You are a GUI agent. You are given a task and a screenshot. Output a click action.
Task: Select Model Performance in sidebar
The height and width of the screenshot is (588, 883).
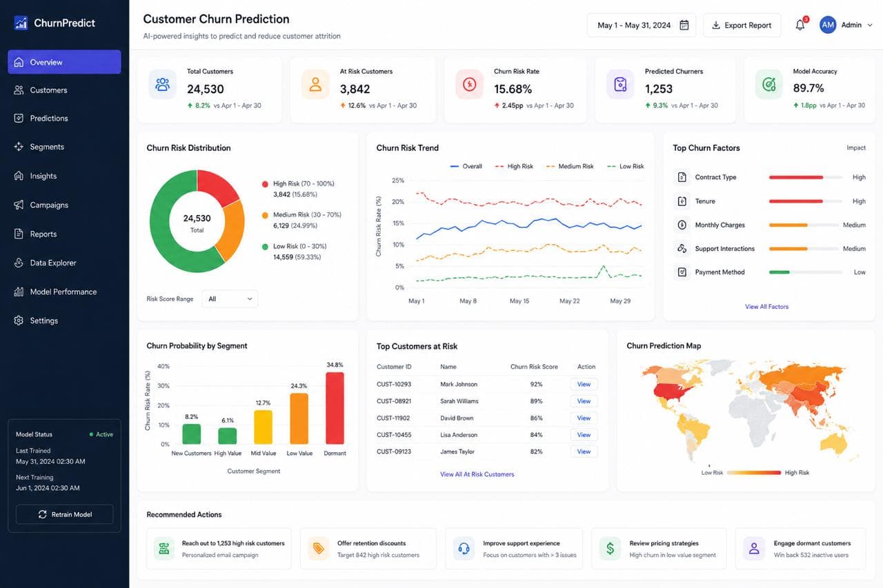point(64,292)
